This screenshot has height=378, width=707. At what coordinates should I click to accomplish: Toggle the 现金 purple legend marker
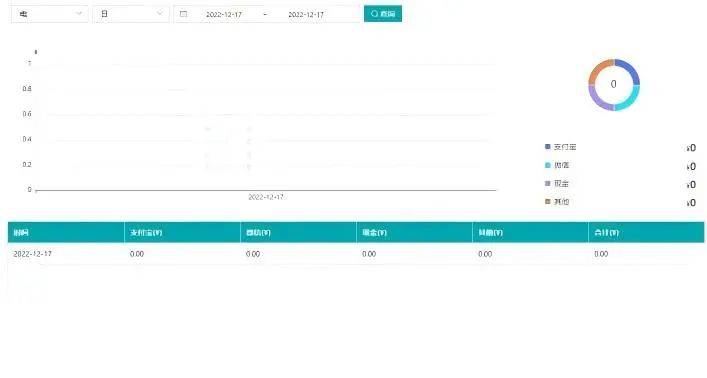pos(548,184)
